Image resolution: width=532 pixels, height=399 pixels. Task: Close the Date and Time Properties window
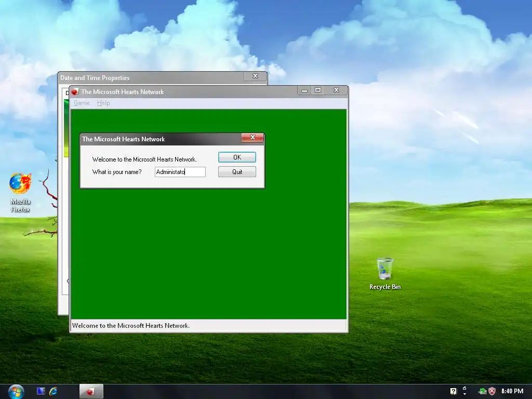click(x=255, y=76)
